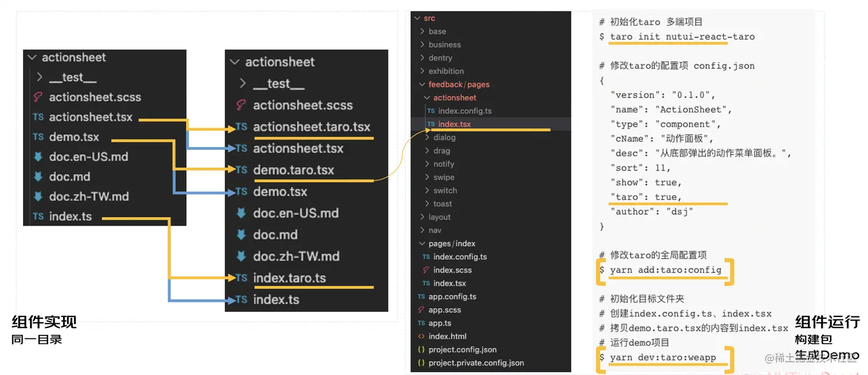Open demo.tsx in the middle panel
The width and height of the screenshot is (868, 375).
pos(280,192)
